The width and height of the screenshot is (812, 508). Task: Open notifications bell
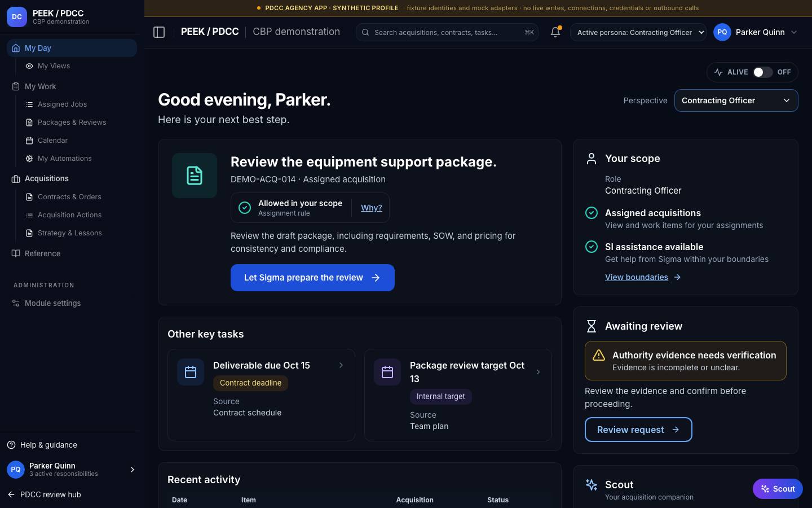point(555,32)
